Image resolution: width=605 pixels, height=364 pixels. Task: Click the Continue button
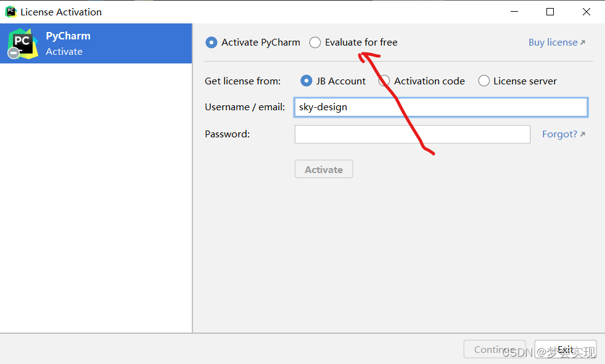pyautogui.click(x=494, y=349)
